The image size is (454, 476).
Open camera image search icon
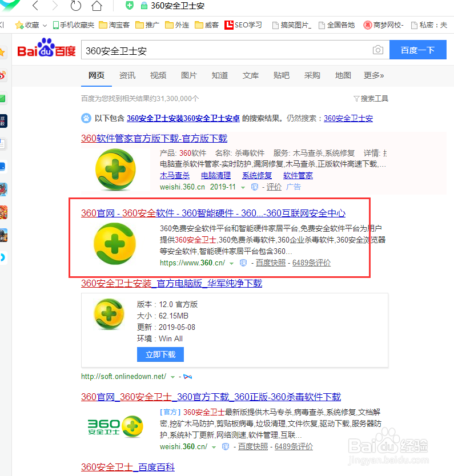pyautogui.click(x=378, y=50)
